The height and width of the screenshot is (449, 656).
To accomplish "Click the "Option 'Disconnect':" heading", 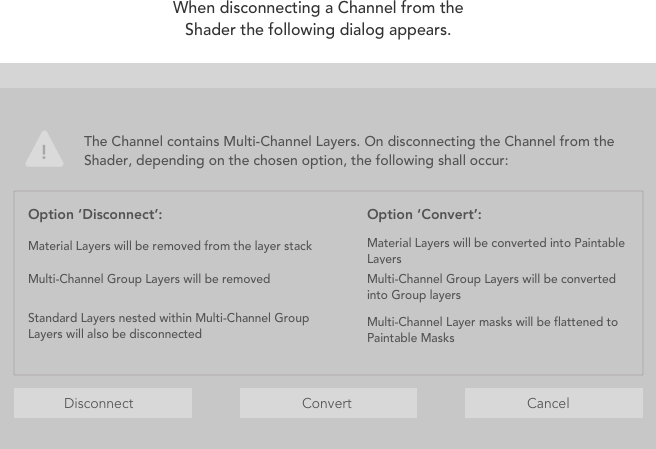I will click(x=95, y=215).
